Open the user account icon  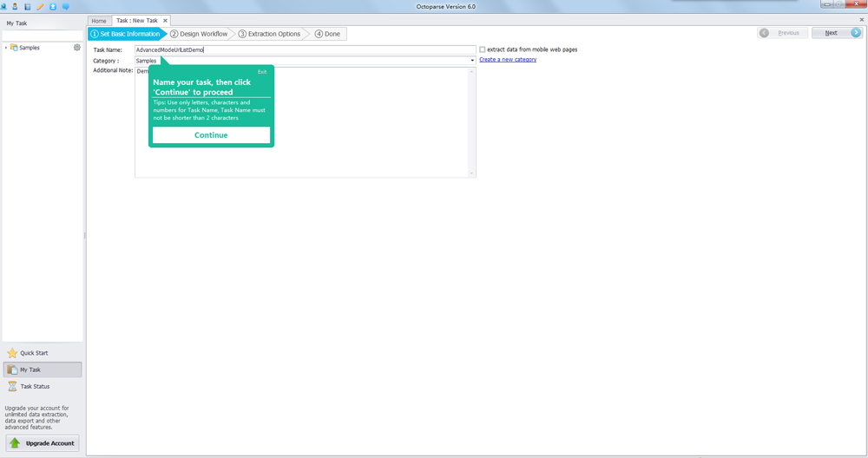tap(15, 6)
